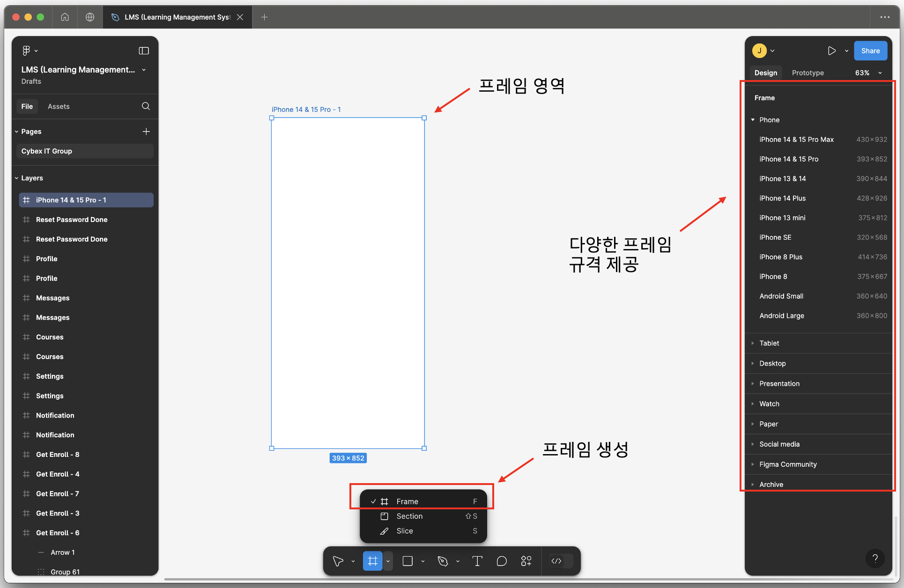
Task: Open the Actions resources panel
Action: coord(526,561)
